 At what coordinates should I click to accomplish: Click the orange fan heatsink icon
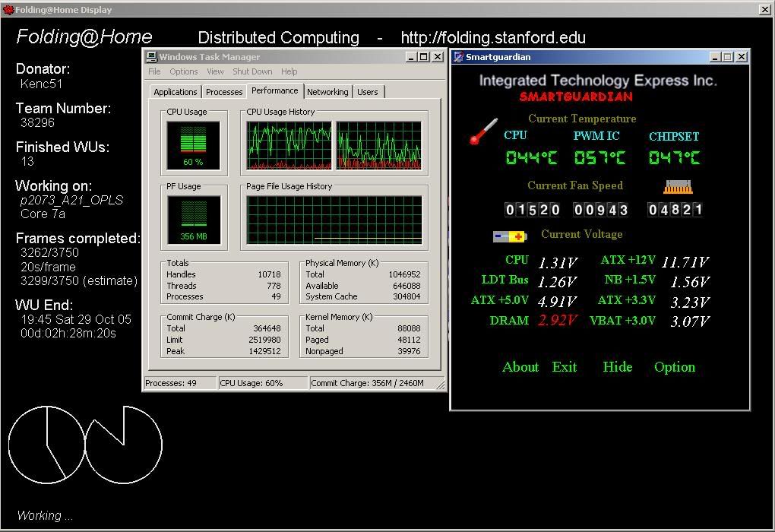(678, 187)
